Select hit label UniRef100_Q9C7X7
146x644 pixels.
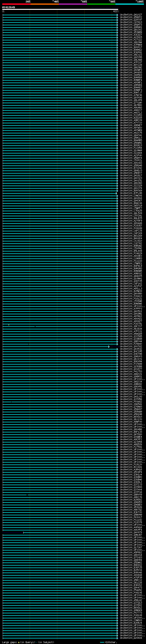[x=131, y=326]
